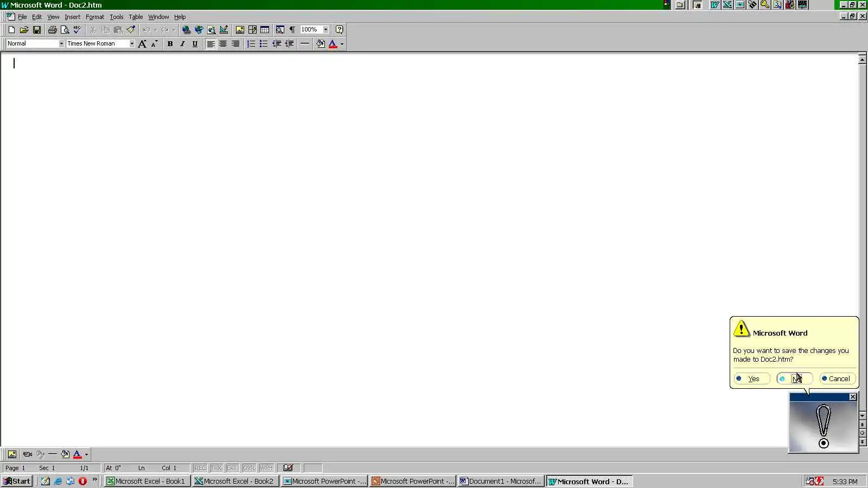The height and width of the screenshot is (488, 868).
Task: Open font color dropdown arrow in formatting toolbar
Action: [342, 44]
